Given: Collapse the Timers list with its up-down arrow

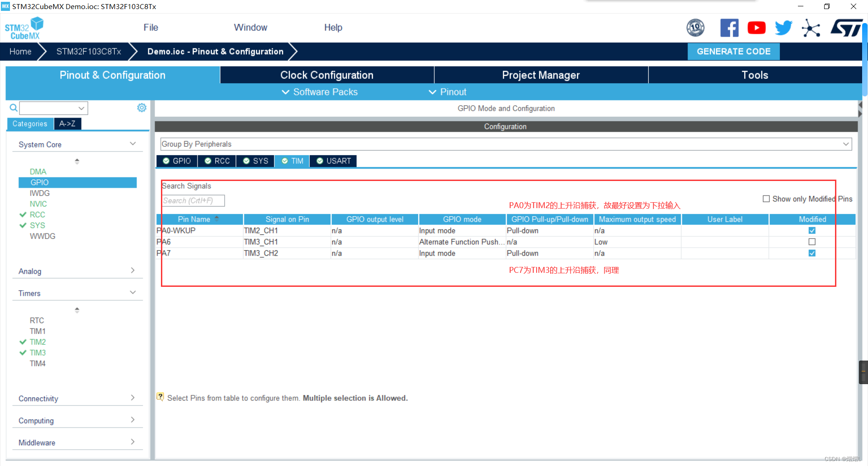Looking at the screenshot, I should (x=77, y=310).
